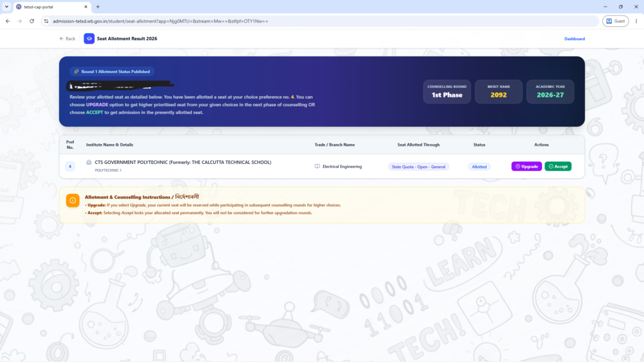Click Institute Name & Details column header
644x362 pixels.
coord(109,145)
